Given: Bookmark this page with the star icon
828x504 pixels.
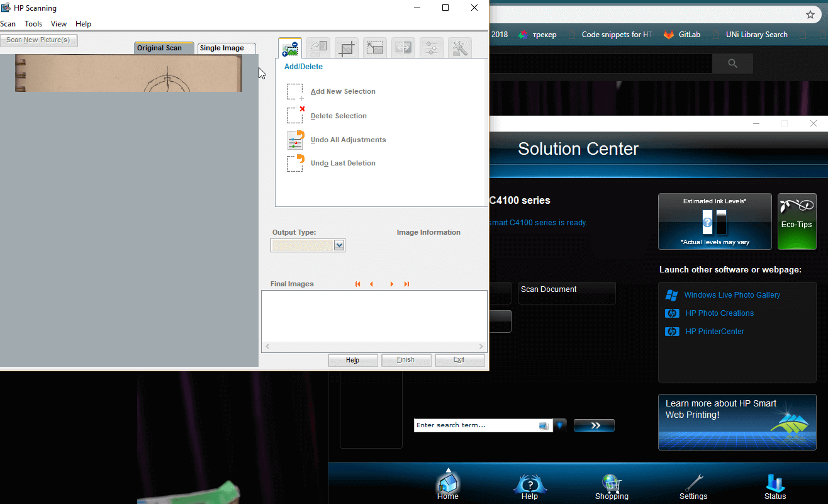Looking at the screenshot, I should click(810, 14).
